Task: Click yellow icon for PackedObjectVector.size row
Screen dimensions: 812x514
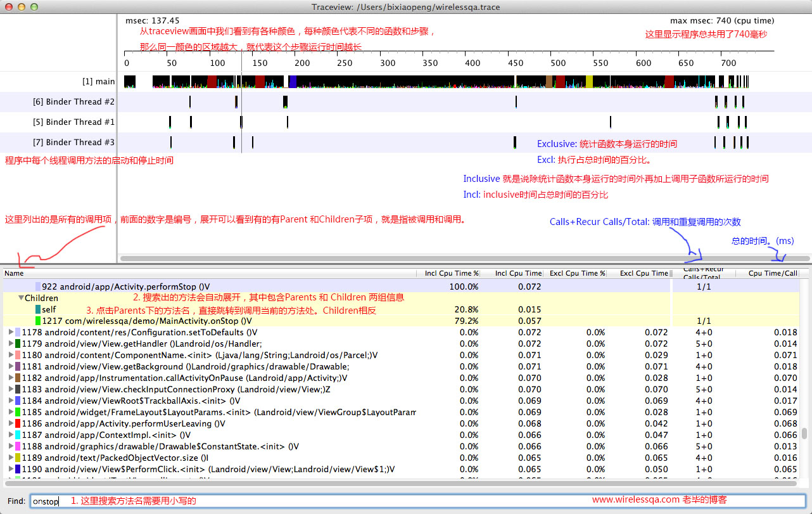Action: [x=18, y=458]
